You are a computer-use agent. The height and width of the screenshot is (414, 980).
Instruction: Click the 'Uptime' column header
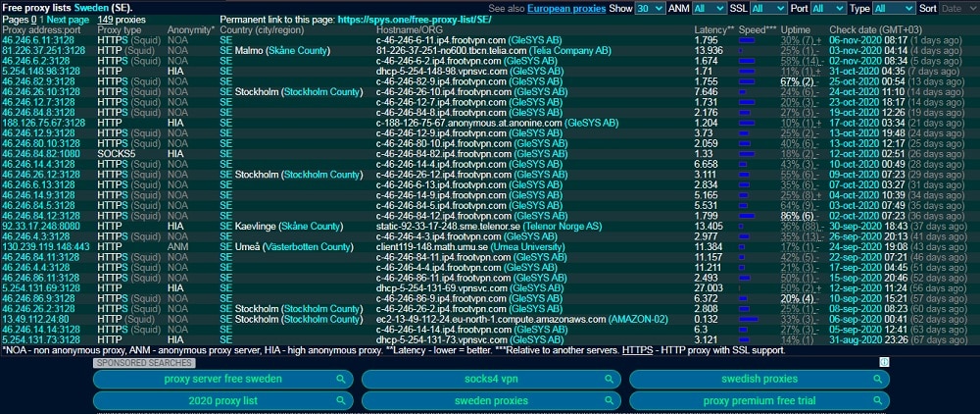coord(796,30)
